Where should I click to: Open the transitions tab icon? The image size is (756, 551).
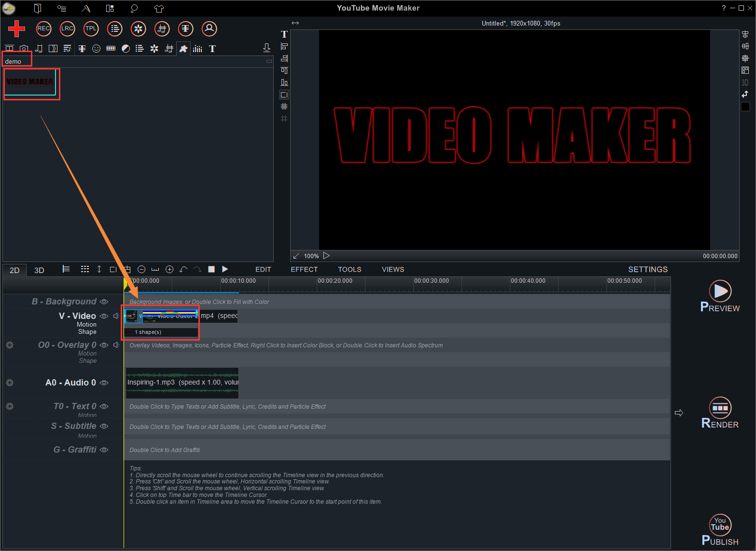point(53,48)
